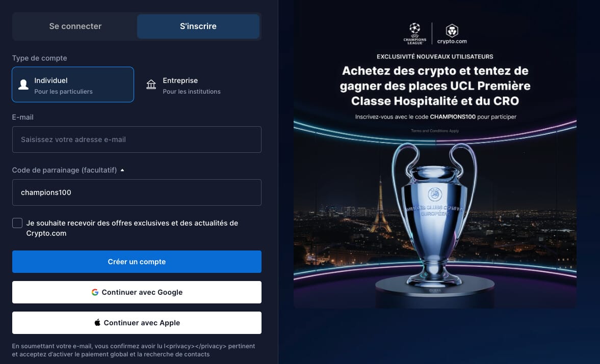Tick the exclusive offers newsletter checkbox
Image resolution: width=600 pixels, height=364 pixels.
(17, 223)
